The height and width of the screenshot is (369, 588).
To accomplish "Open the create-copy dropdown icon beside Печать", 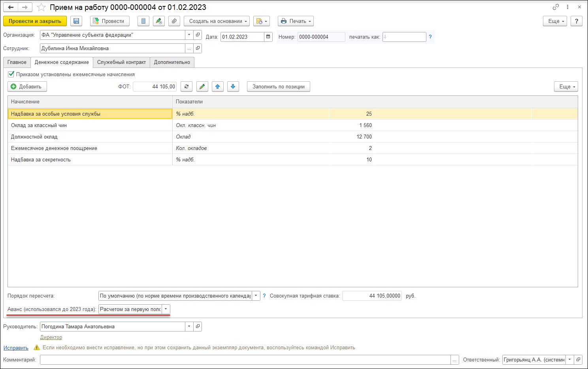I will 262,21.
